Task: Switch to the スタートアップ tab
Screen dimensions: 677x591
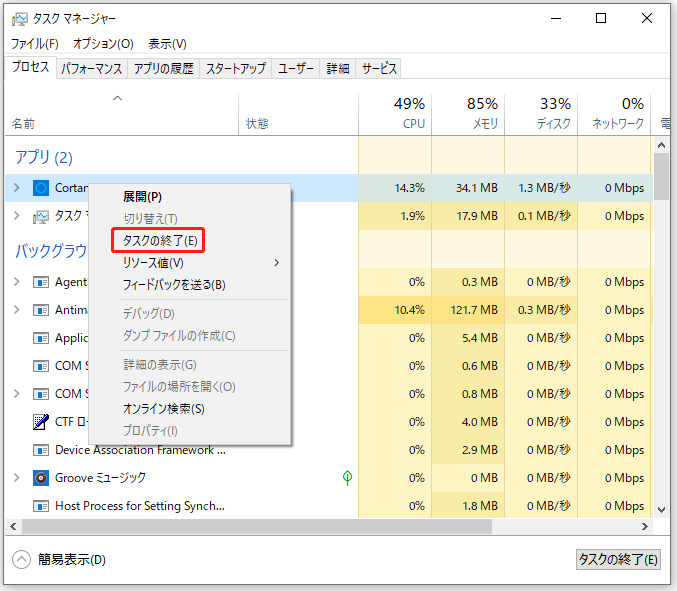Action: click(236, 69)
